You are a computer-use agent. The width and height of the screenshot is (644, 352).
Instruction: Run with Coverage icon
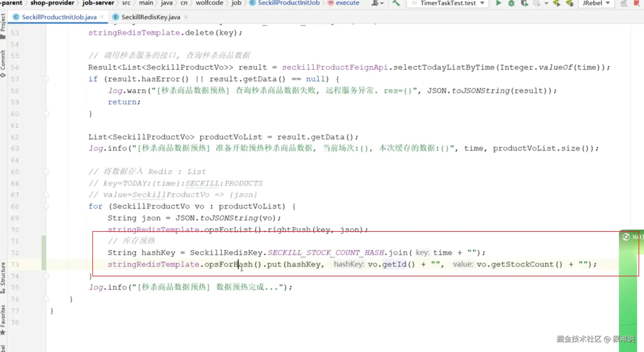[x=524, y=3]
